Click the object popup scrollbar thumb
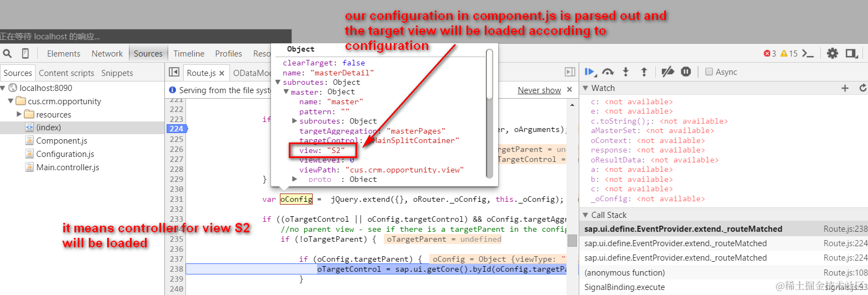Image resolution: width=868 pixels, height=295 pixels. (x=489, y=74)
